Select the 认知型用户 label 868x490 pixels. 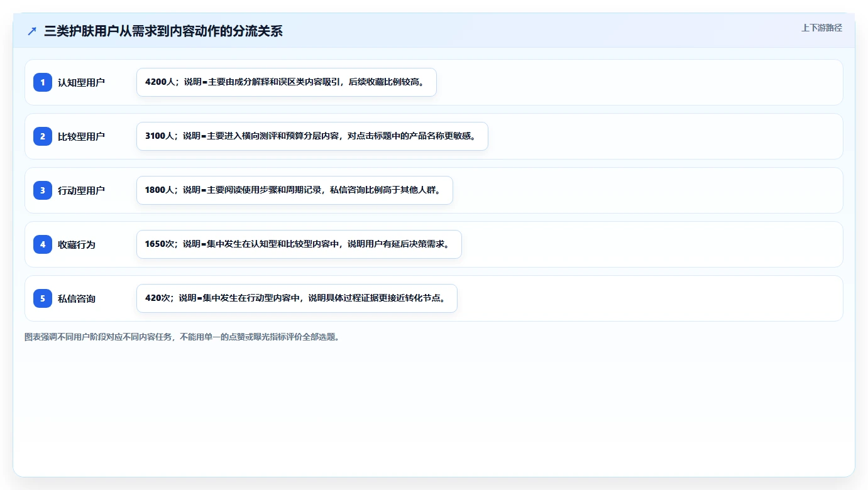[x=81, y=82]
